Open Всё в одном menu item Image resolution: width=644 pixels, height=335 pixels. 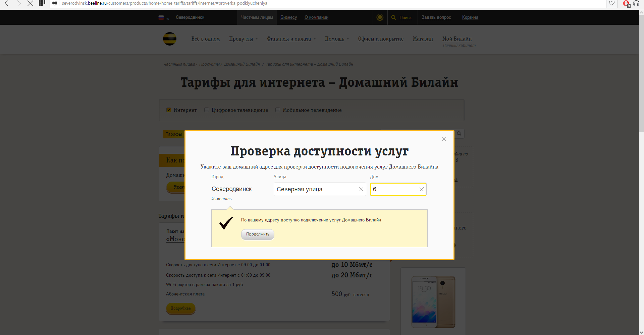click(206, 39)
